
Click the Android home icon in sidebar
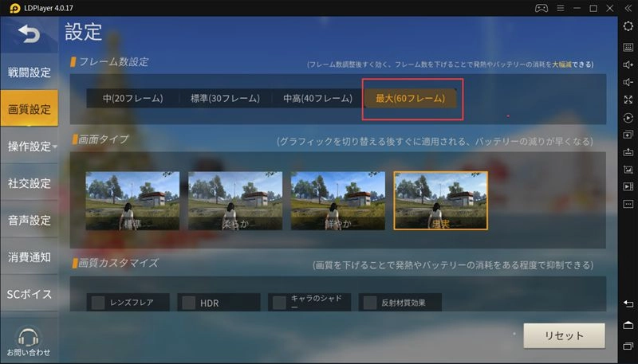pos(628,325)
